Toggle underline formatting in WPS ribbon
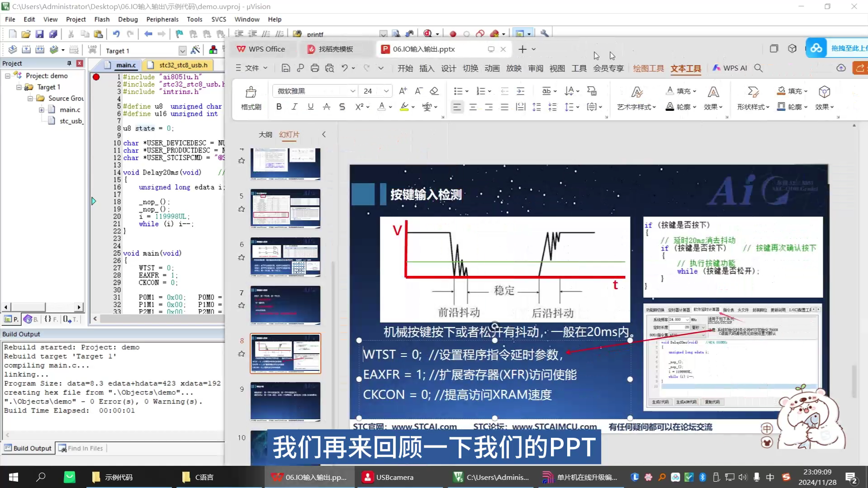This screenshot has width=868, height=488. [310, 107]
